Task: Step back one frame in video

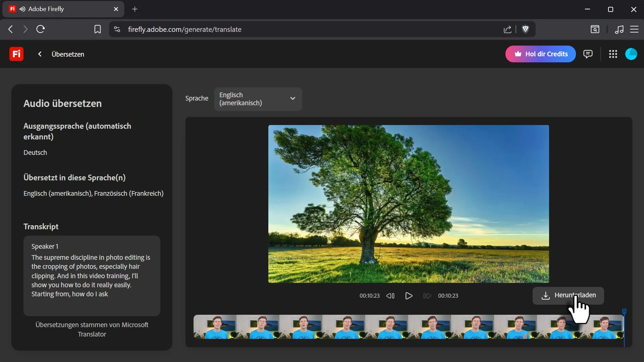Action: click(390, 296)
